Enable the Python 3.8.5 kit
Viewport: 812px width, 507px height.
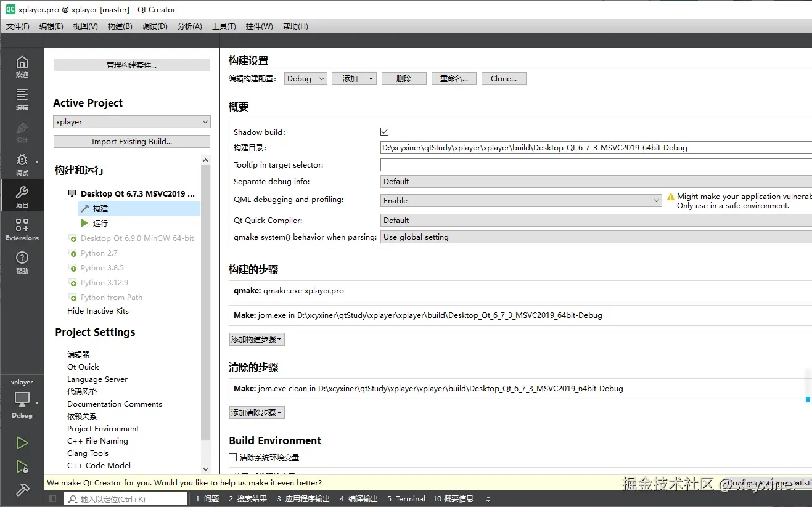(x=96, y=267)
